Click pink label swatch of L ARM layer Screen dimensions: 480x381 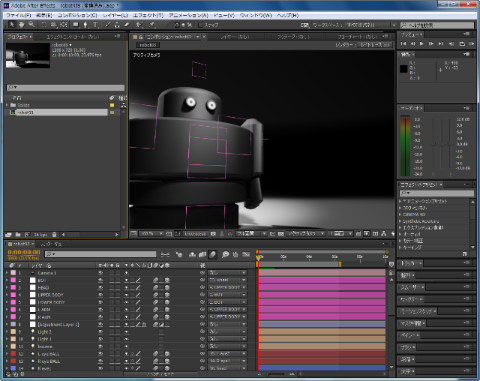point(13,309)
